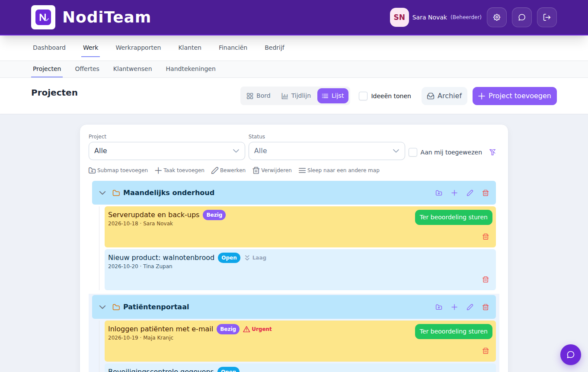Click the Project toevoegen button
Image resolution: width=588 pixels, height=372 pixels.
click(514, 96)
